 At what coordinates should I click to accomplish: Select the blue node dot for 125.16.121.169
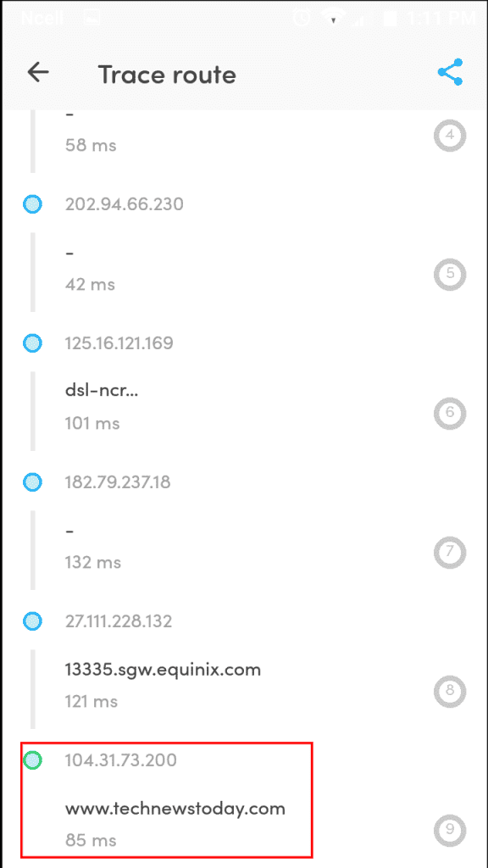click(32, 342)
